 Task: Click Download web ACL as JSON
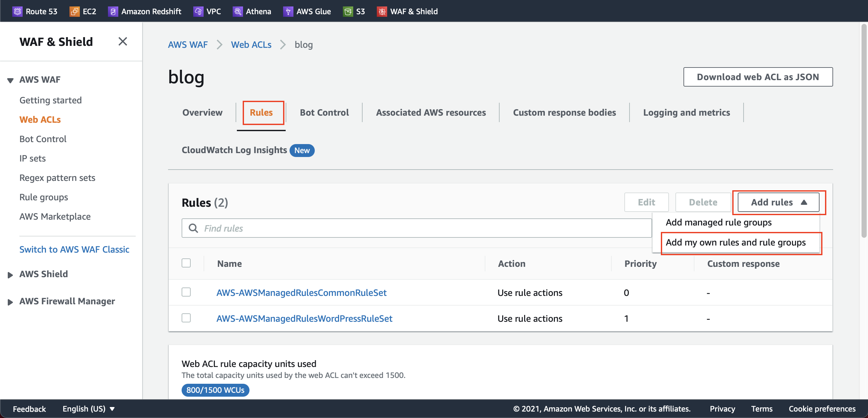(x=758, y=77)
